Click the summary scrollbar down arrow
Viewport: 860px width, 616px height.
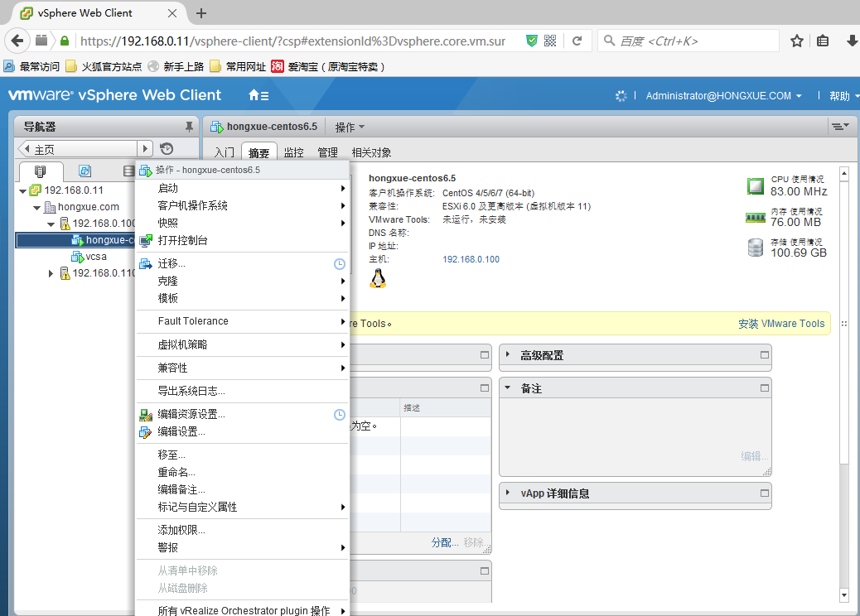pyautogui.click(x=844, y=594)
